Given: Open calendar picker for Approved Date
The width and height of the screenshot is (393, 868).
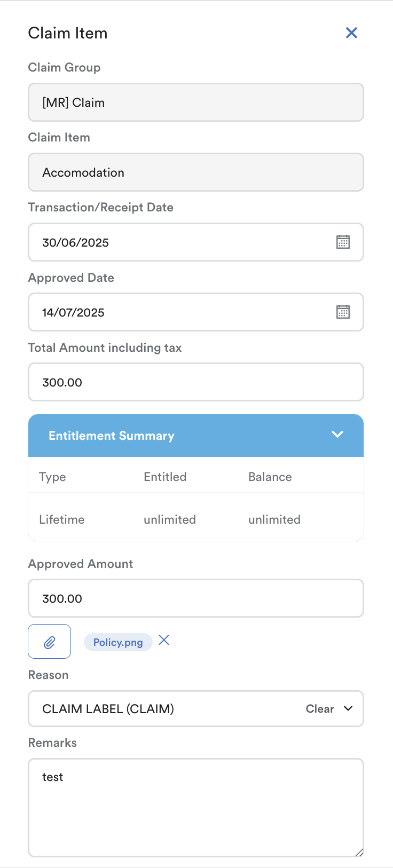Looking at the screenshot, I should pos(343,312).
